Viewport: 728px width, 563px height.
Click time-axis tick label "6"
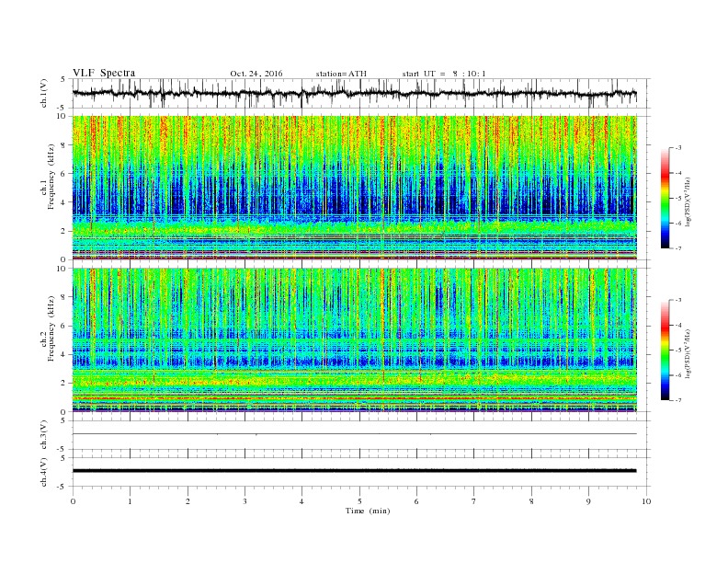tap(416, 501)
